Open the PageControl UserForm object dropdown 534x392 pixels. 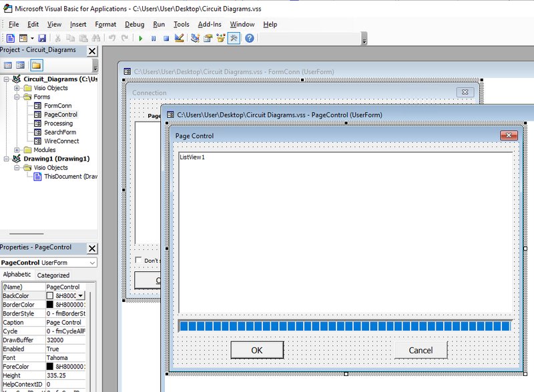click(x=92, y=263)
